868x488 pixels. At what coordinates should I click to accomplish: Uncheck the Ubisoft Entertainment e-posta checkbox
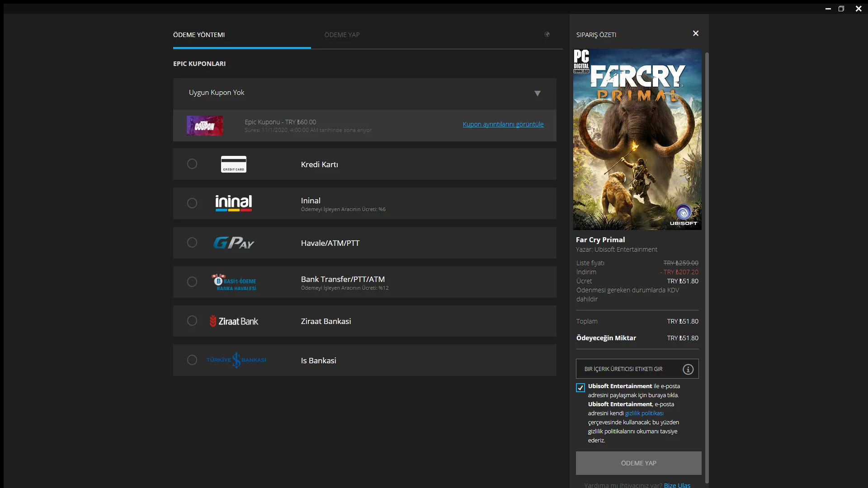580,388
